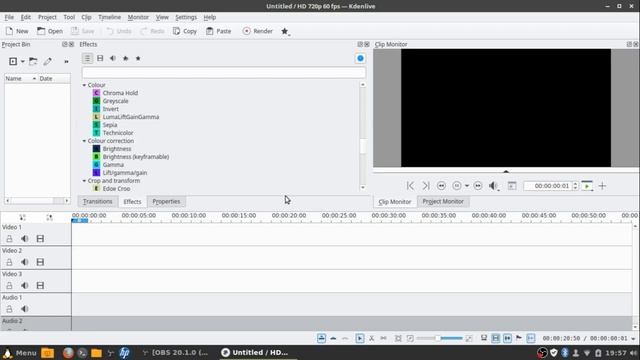
Task: Click the Render button
Action: pos(258,31)
